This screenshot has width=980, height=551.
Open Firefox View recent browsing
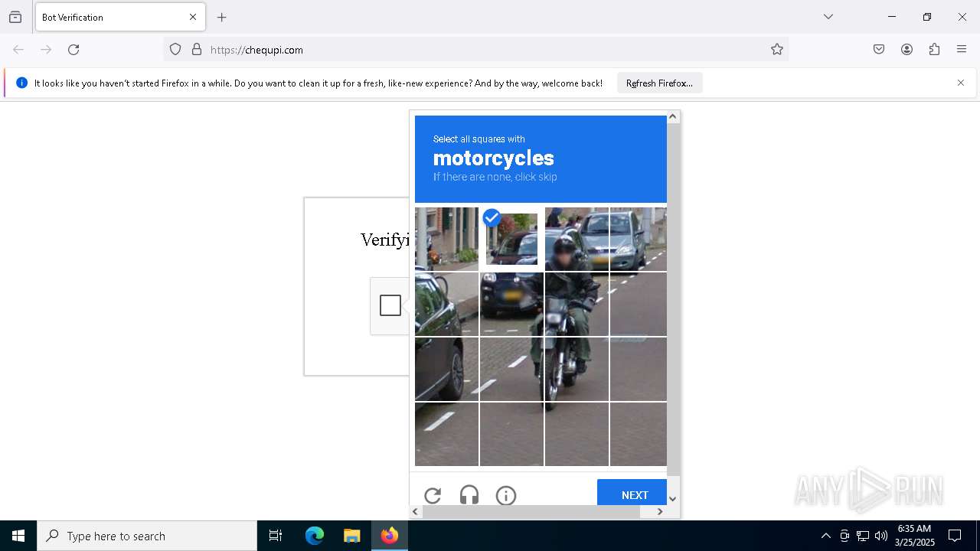click(15, 17)
